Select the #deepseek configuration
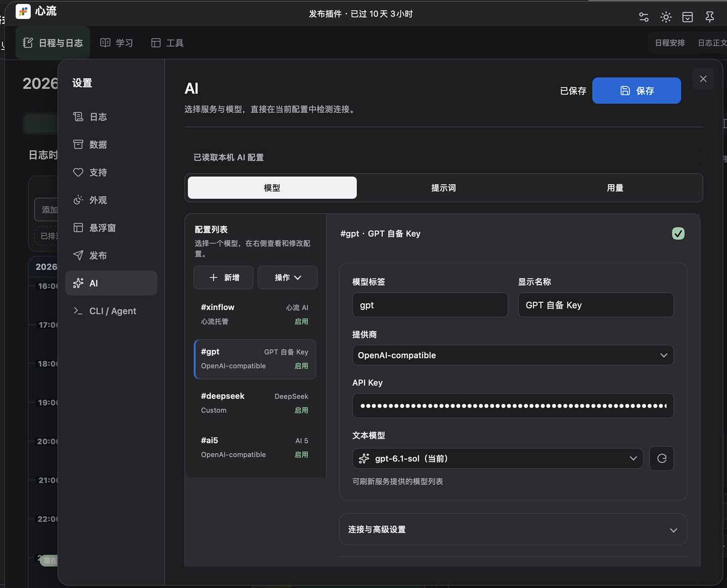Viewport: 727px width, 588px height. click(255, 403)
